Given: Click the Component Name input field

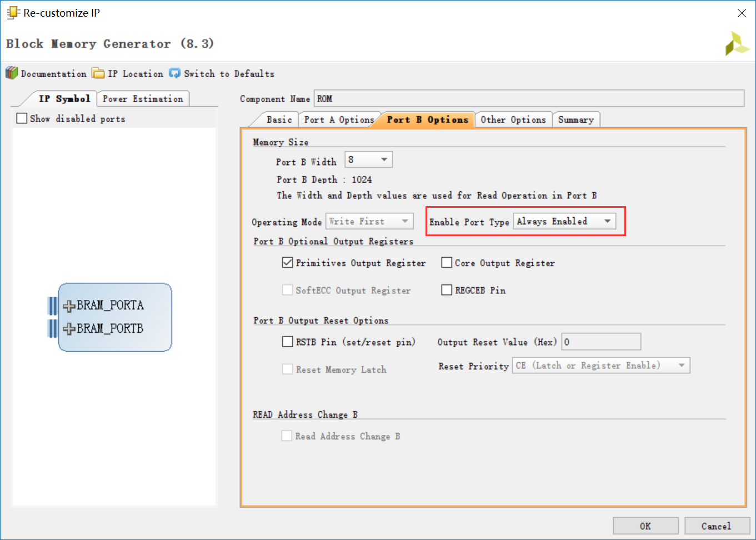Looking at the screenshot, I should [529, 98].
